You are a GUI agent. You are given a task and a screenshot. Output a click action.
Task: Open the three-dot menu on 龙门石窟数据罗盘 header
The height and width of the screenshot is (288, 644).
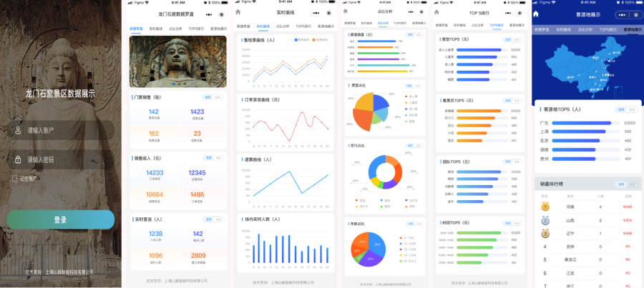click(x=208, y=14)
